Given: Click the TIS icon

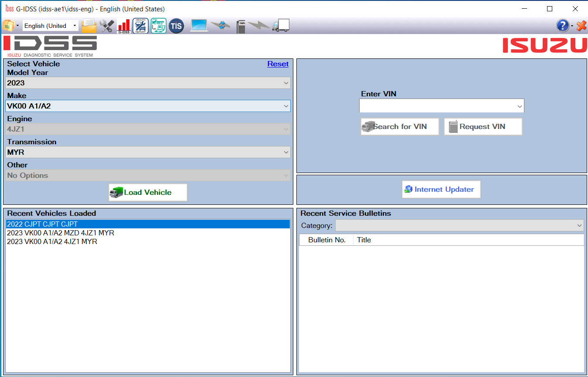Looking at the screenshot, I should (x=176, y=25).
